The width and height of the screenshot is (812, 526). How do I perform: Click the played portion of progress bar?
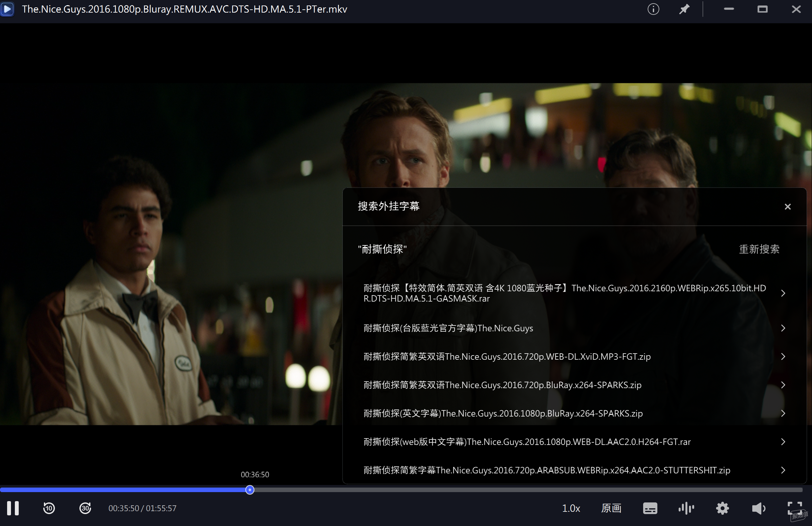[123, 490]
